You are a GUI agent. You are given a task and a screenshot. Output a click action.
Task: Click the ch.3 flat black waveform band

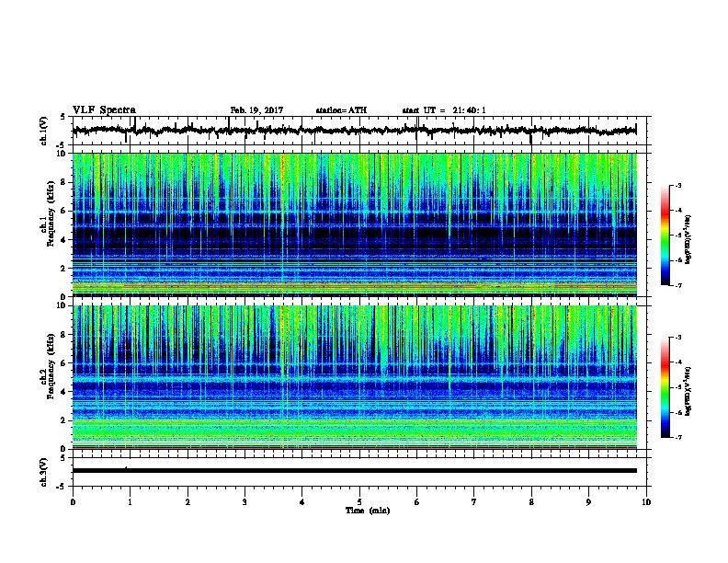coord(355,471)
